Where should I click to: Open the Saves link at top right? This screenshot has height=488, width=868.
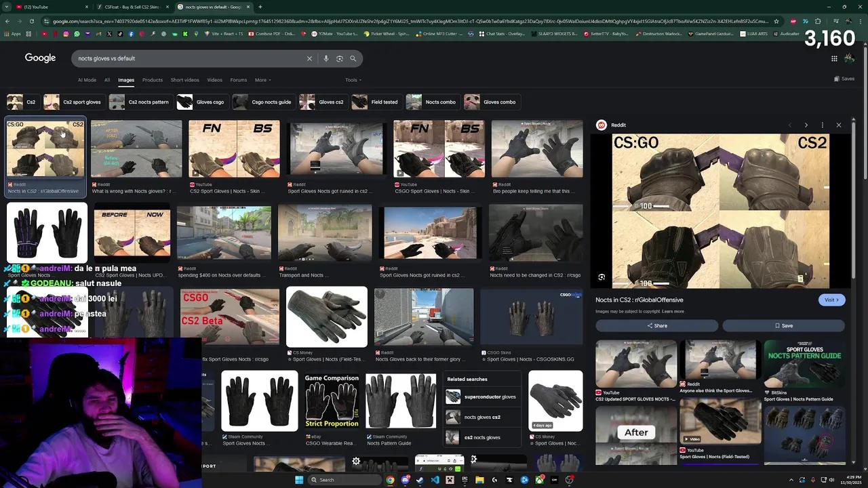(844, 79)
